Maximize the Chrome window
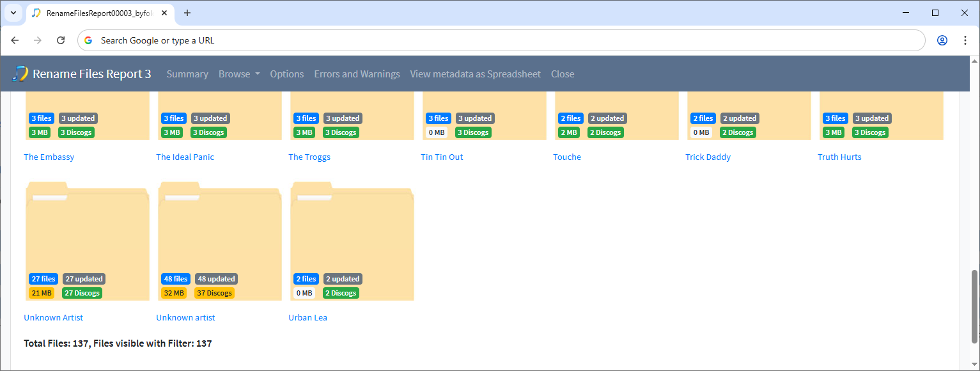Viewport: 980px width, 371px height. tap(935, 13)
